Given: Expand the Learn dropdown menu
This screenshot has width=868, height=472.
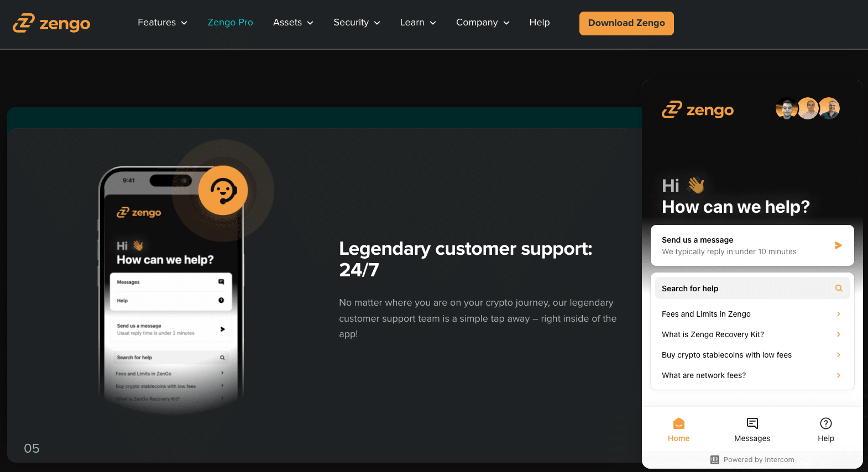Looking at the screenshot, I should pos(418,23).
